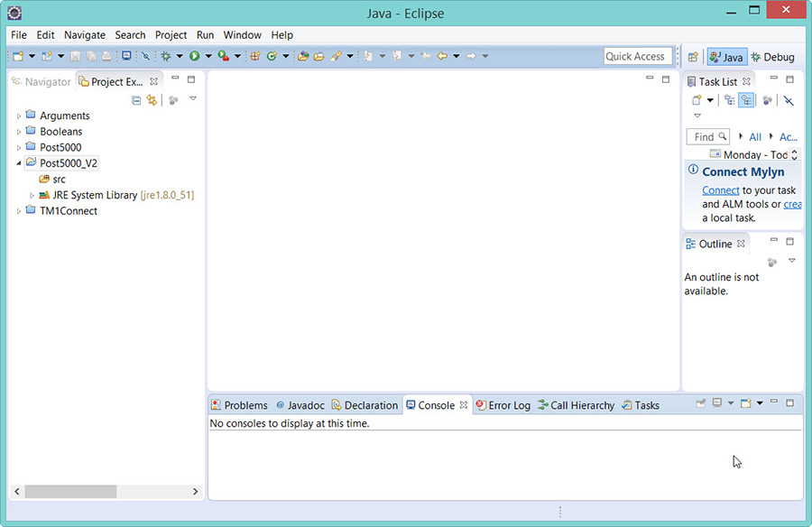Click the New Task icon in Task List
This screenshot has width=812, height=527.
click(x=697, y=100)
